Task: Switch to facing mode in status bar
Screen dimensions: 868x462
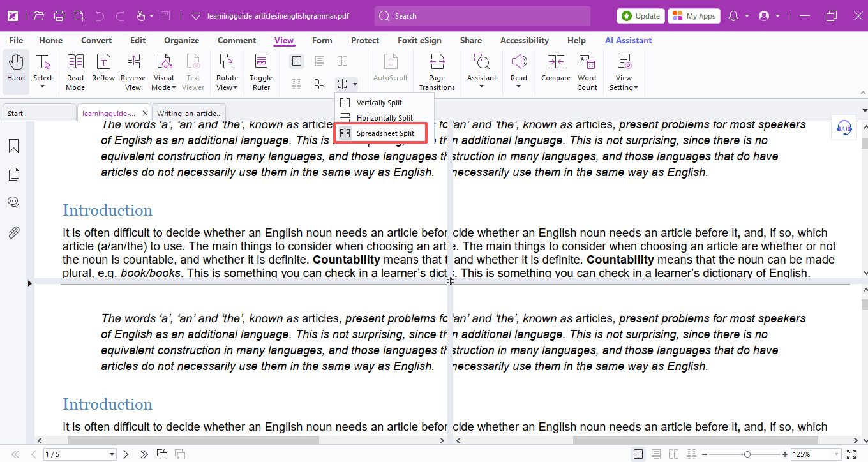Action: (x=673, y=454)
